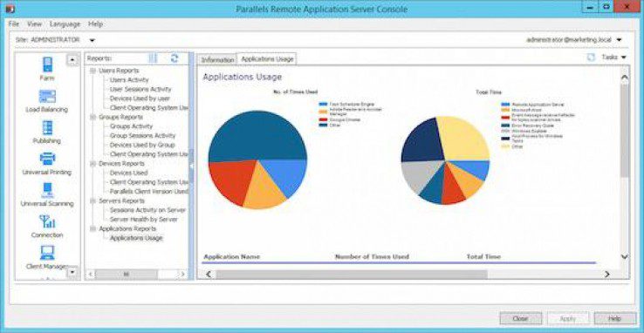Collapse the Users Reports tree node
The width and height of the screenshot is (644, 333).
pyautogui.click(x=92, y=71)
